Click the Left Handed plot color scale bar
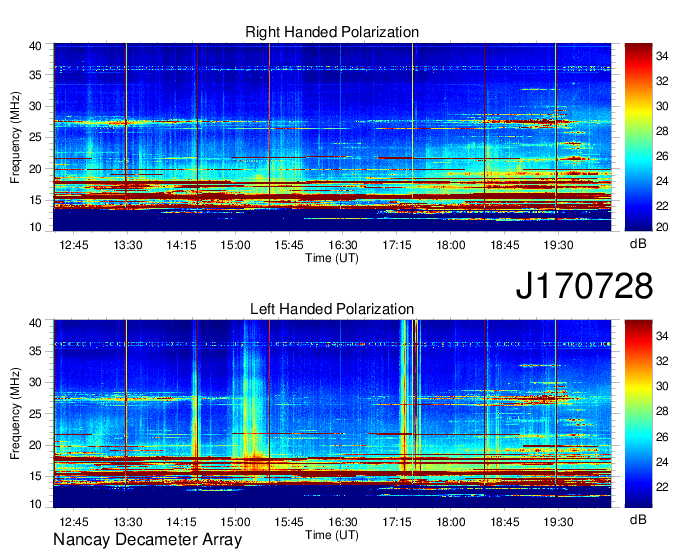The height and width of the screenshot is (552, 680). pyautogui.click(x=638, y=414)
